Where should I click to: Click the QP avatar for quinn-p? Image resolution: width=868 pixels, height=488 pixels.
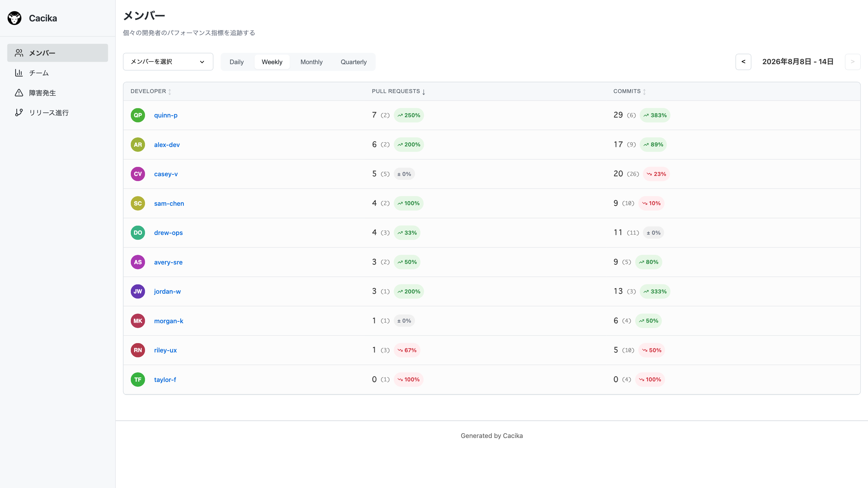click(138, 115)
